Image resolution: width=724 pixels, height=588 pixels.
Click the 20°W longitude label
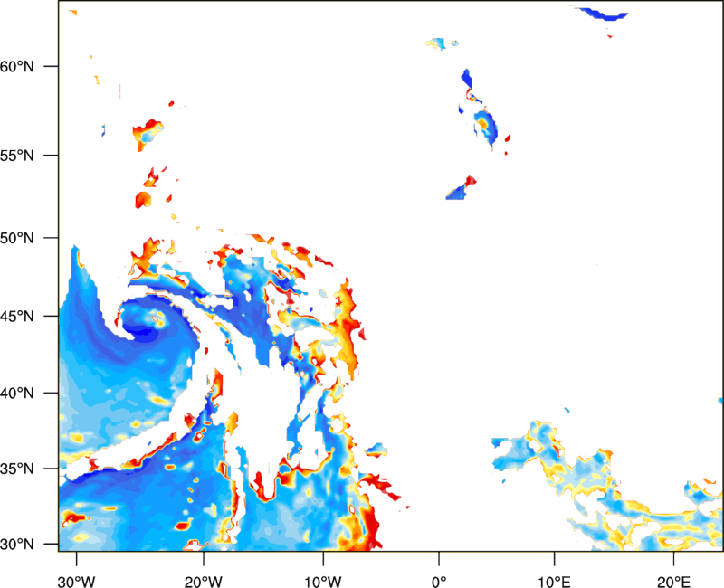[x=203, y=582]
